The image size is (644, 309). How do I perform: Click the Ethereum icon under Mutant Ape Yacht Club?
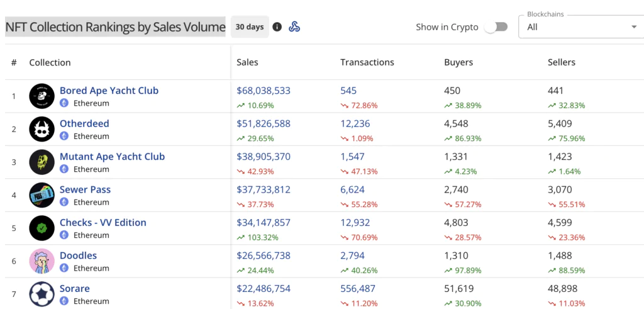click(x=64, y=169)
